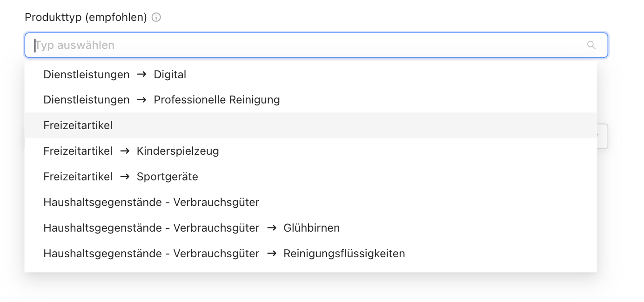Pick Freizeitartikel Kinderspielzeug from list
Image resolution: width=644 pixels, height=302 pixels.
click(311, 151)
